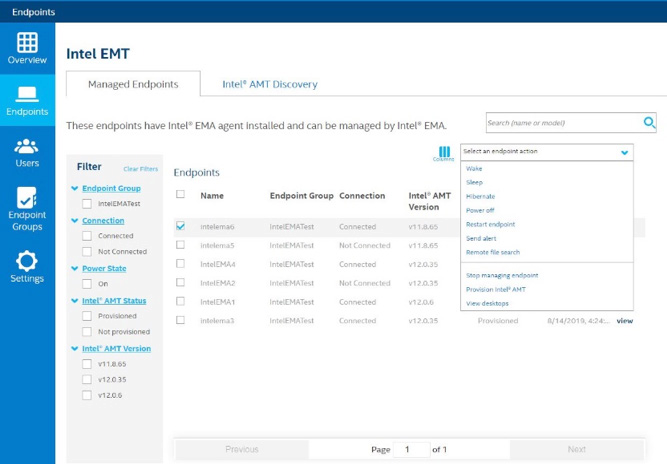The height and width of the screenshot is (464, 667).
Task: Tick the v12.0.6 version filter checkbox
Action: pyautogui.click(x=87, y=395)
